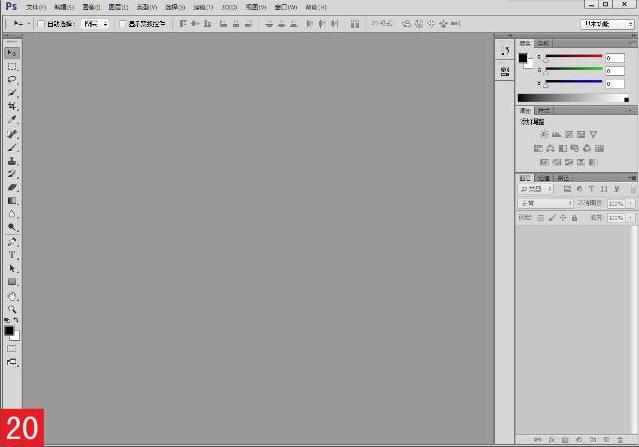Screen dimensions: 639x447
Task: Add a Hue/Saturation adjustment
Action: pyautogui.click(x=538, y=148)
